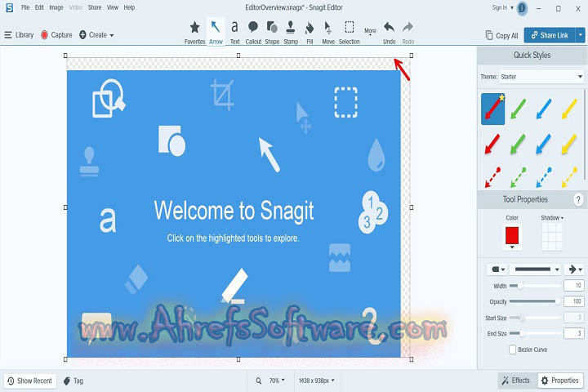Select the Move tool

coord(327,30)
